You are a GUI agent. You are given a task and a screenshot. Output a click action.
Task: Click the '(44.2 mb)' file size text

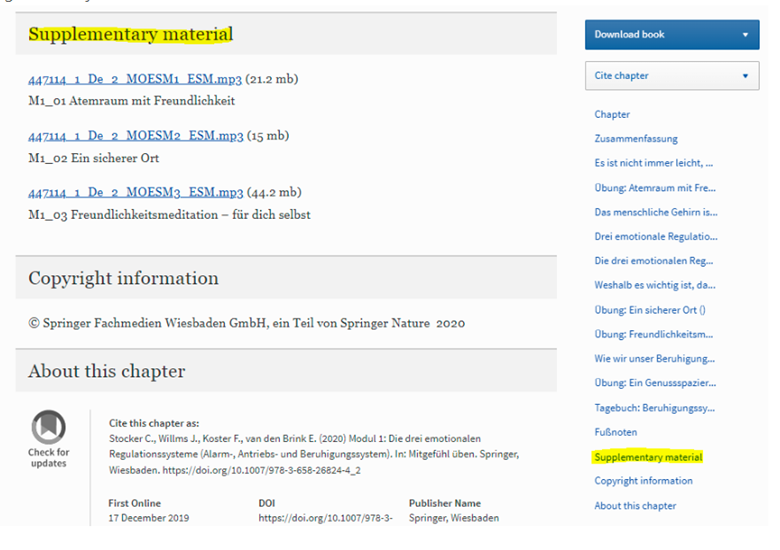tap(274, 192)
